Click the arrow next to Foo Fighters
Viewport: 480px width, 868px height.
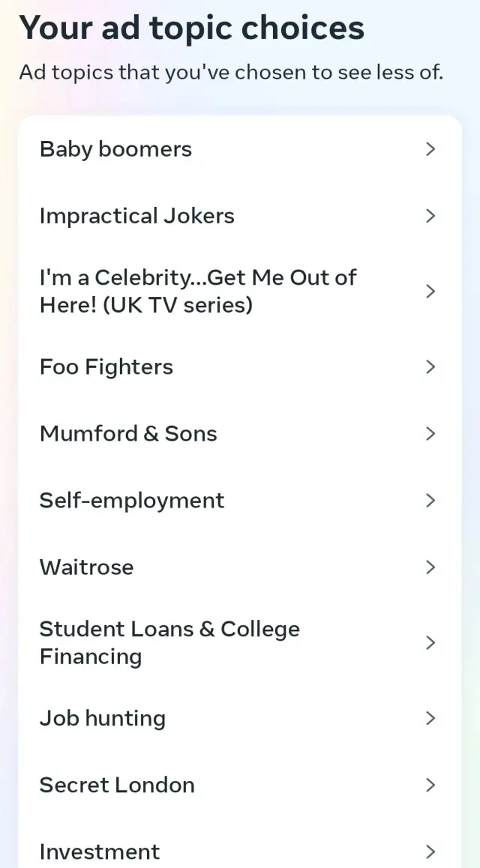click(x=430, y=367)
